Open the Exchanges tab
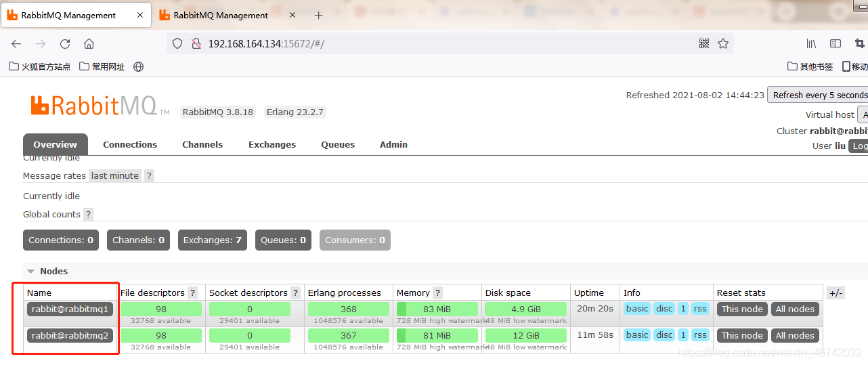 tap(272, 144)
